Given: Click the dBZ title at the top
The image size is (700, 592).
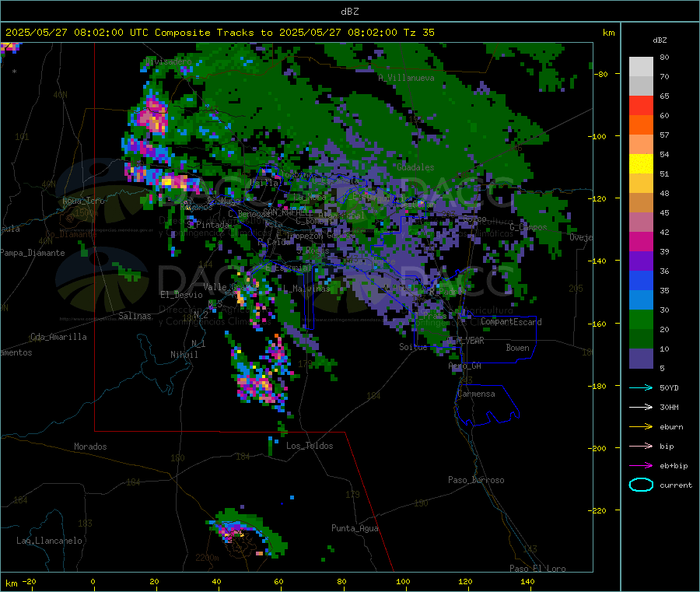Looking at the screenshot, I should point(349,12).
